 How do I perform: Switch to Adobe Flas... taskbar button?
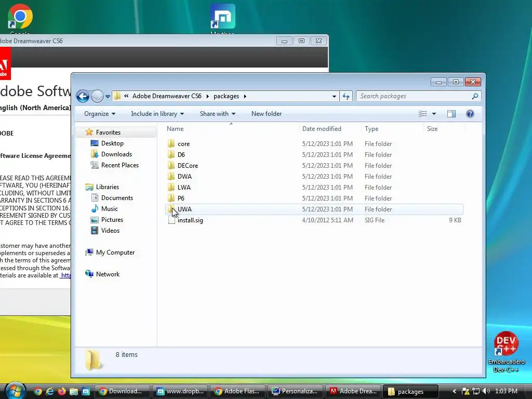(x=237, y=391)
